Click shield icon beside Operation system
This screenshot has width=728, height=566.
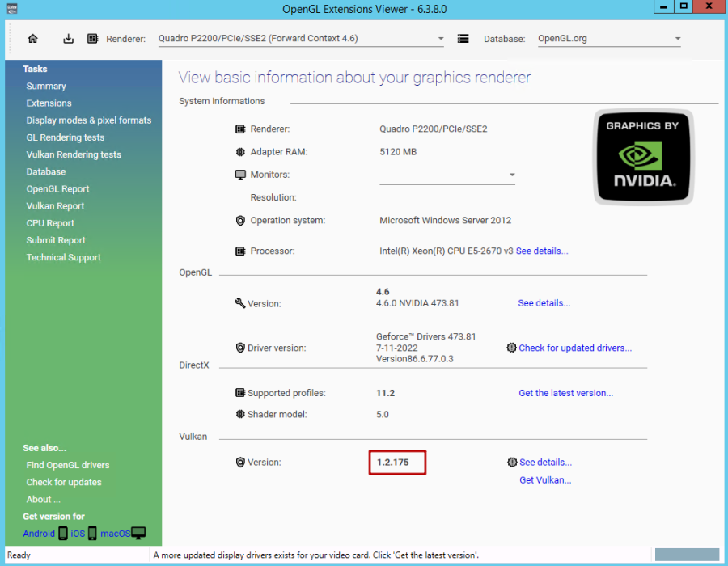(x=240, y=221)
